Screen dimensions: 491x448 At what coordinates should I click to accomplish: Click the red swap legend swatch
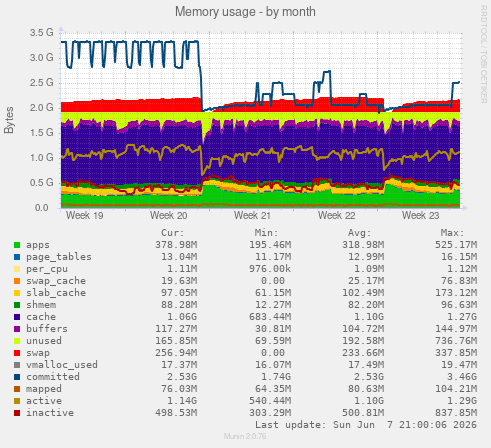click(17, 353)
